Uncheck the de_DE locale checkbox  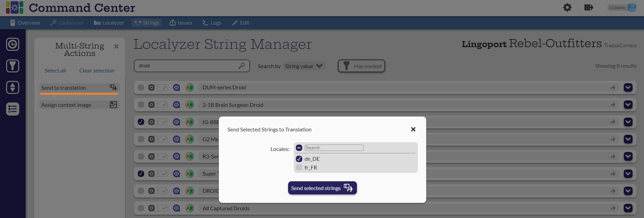tap(299, 159)
